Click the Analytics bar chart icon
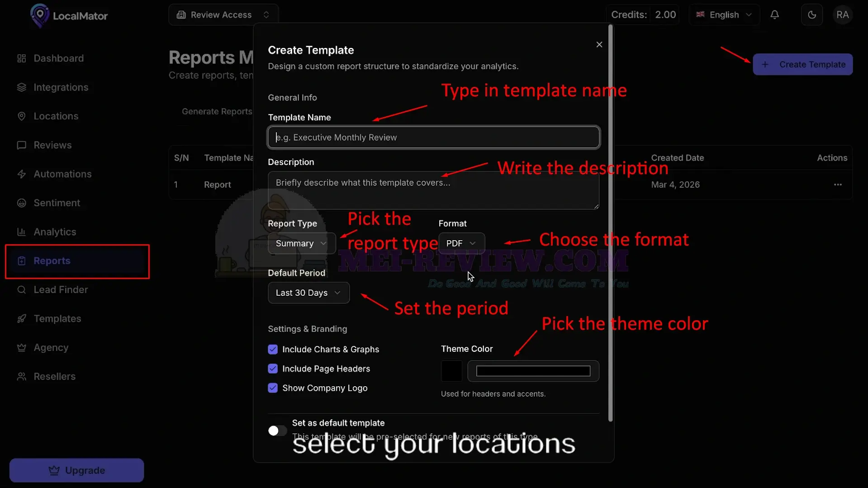The width and height of the screenshot is (868, 488). coord(21,232)
